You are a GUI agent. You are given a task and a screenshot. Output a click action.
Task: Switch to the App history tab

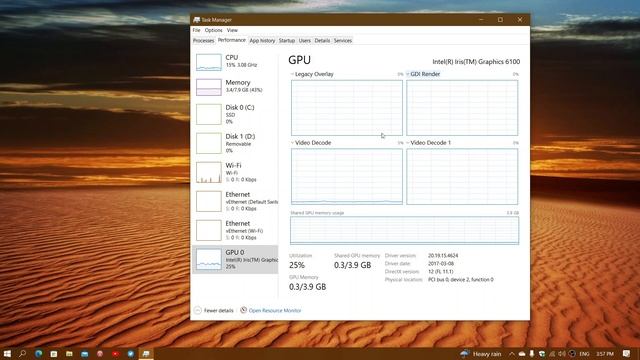(x=262, y=41)
